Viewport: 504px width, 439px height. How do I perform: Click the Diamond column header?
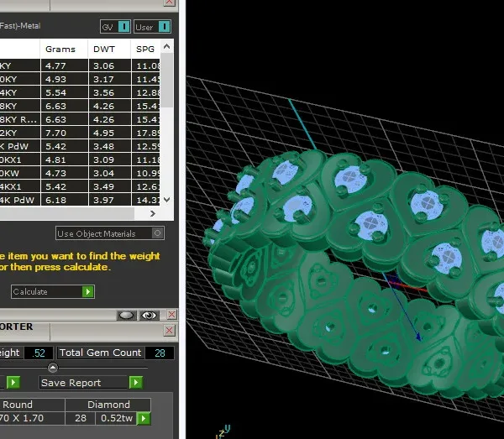pyautogui.click(x=108, y=405)
